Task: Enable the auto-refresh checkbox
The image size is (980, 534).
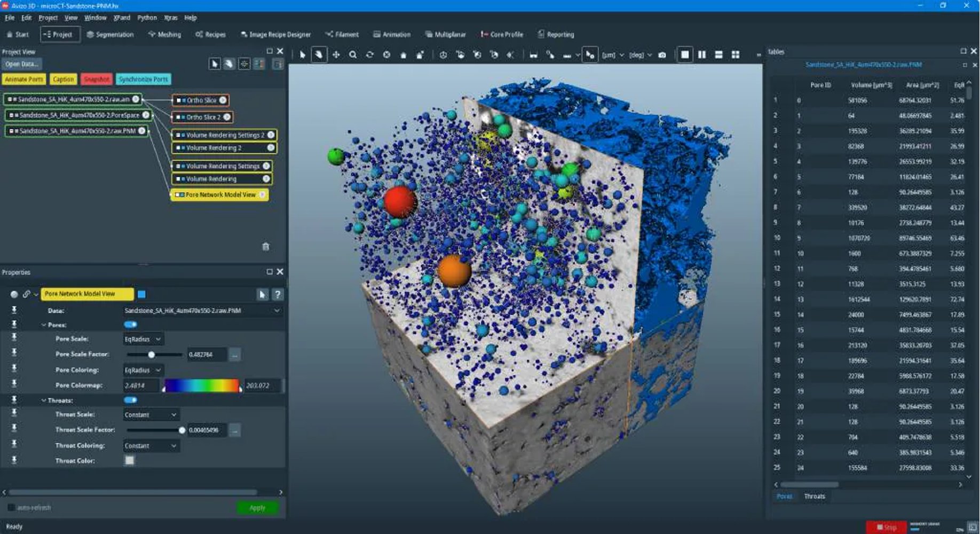Action: tap(11, 507)
